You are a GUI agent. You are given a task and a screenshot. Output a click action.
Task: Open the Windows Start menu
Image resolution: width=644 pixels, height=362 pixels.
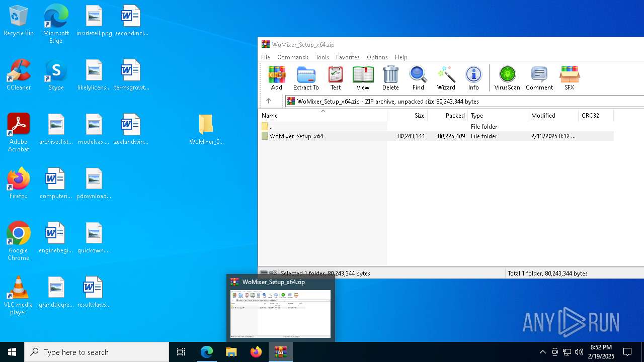pyautogui.click(x=12, y=352)
